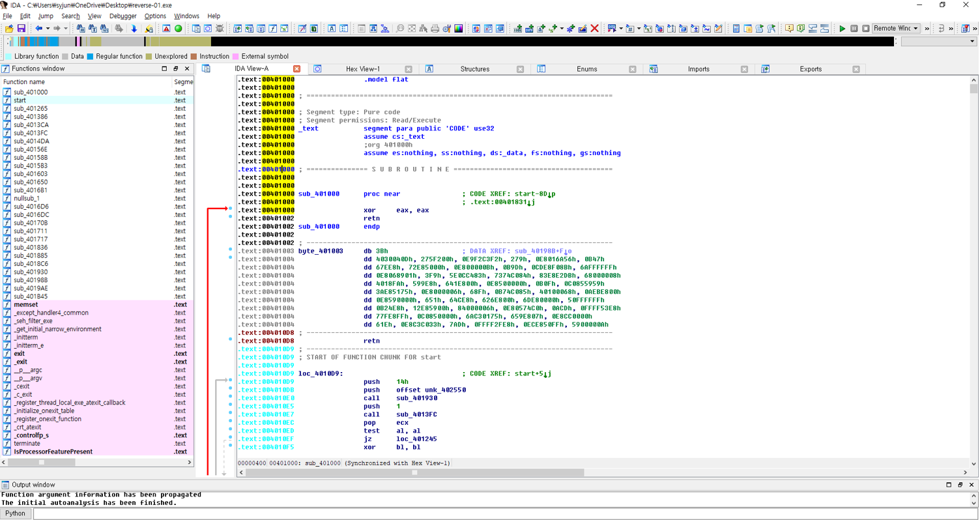980x520 pixels.
Task: Close the IDA View-A tab
Action: click(x=296, y=69)
